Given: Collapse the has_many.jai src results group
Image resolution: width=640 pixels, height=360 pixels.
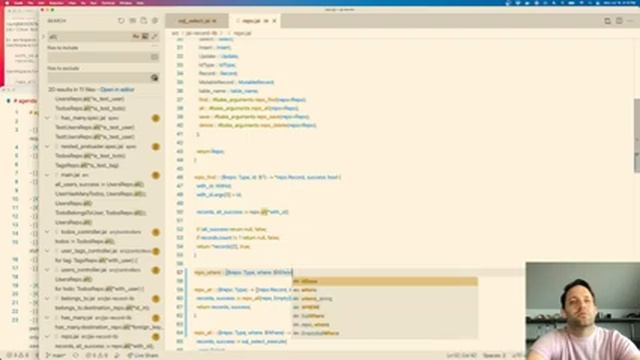Looking at the screenshot, I should pos(47,318).
